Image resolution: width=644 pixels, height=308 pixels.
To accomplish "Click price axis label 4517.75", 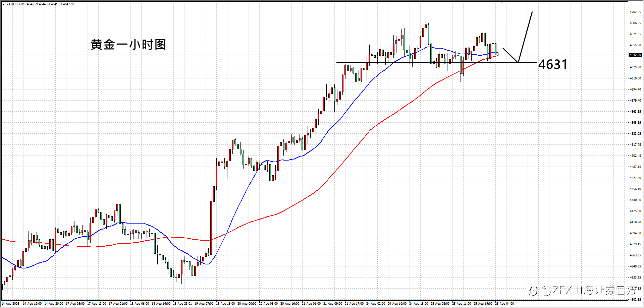I will 635,145.
